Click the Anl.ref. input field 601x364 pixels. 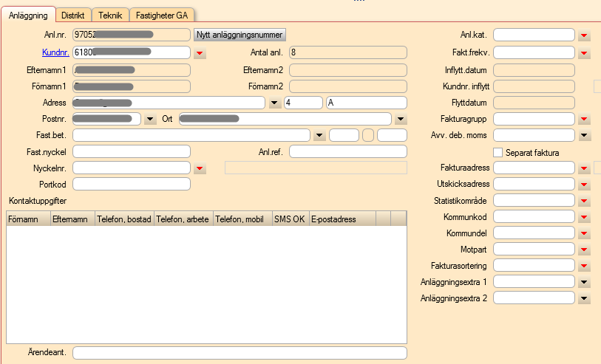pyautogui.click(x=348, y=151)
